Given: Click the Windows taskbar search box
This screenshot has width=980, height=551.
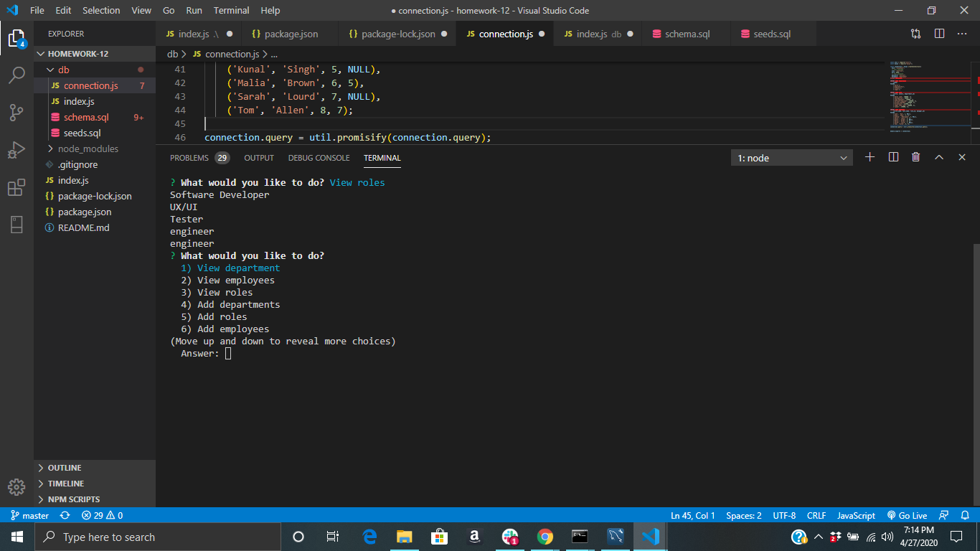Looking at the screenshot, I should pos(157,537).
